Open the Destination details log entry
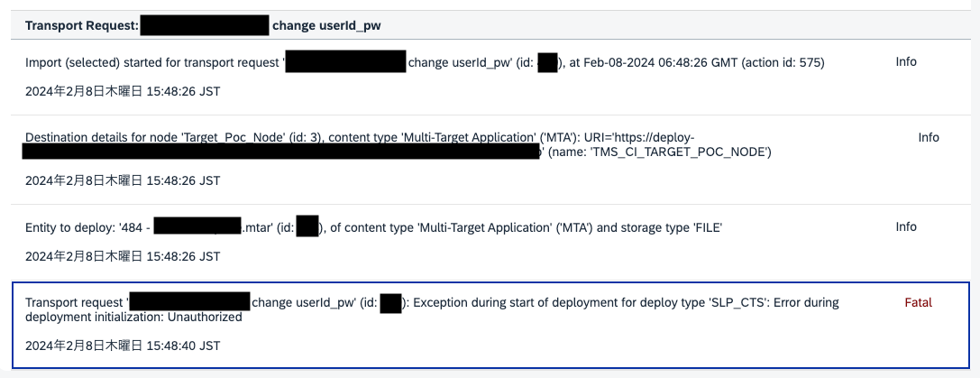 490,160
